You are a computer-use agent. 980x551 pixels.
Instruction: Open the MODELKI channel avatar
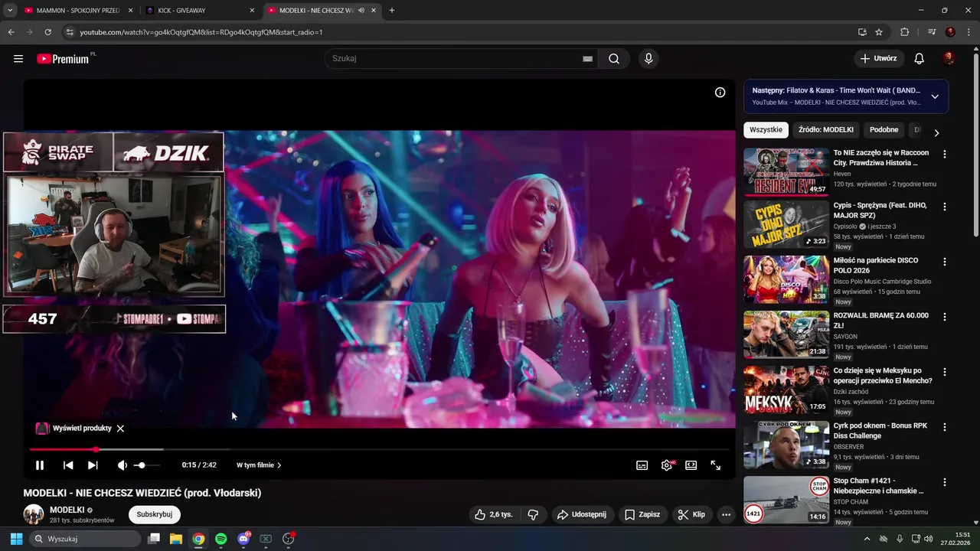34,514
